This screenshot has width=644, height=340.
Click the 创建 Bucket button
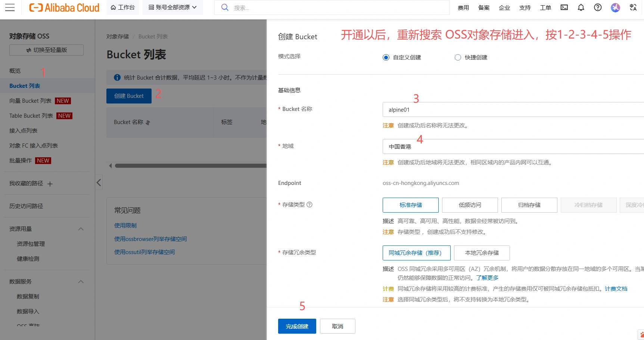coord(129,96)
